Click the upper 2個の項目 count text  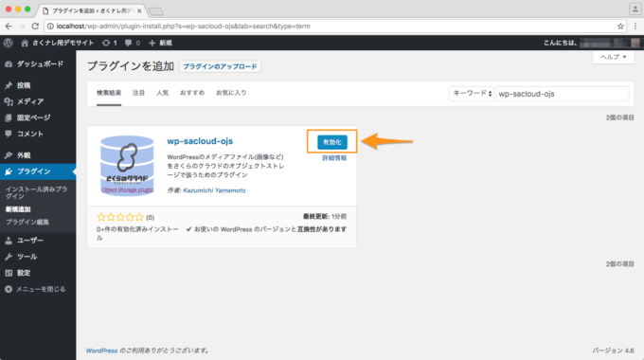619,117
